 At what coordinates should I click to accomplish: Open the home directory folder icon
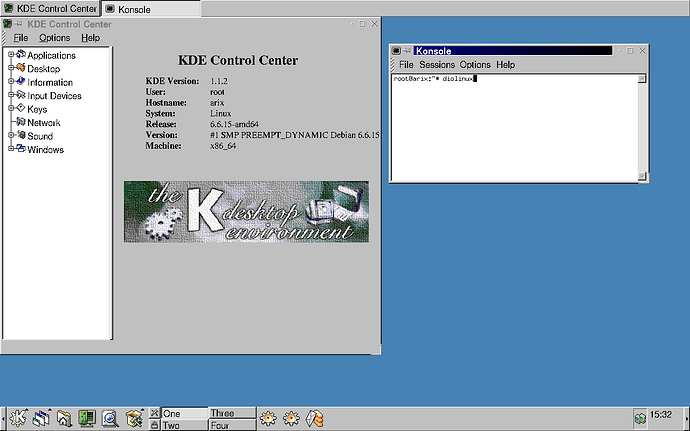click(64, 417)
